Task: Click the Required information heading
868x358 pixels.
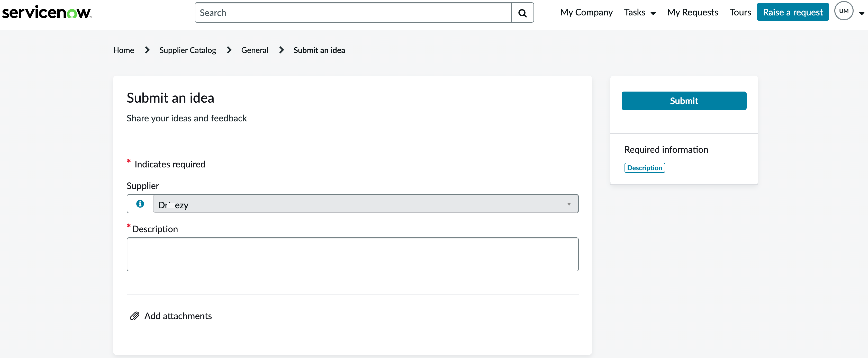Action: [666, 149]
